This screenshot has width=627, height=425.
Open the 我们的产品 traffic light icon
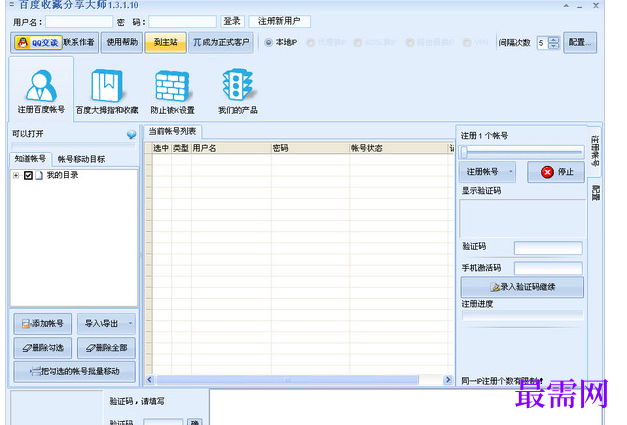(238, 91)
